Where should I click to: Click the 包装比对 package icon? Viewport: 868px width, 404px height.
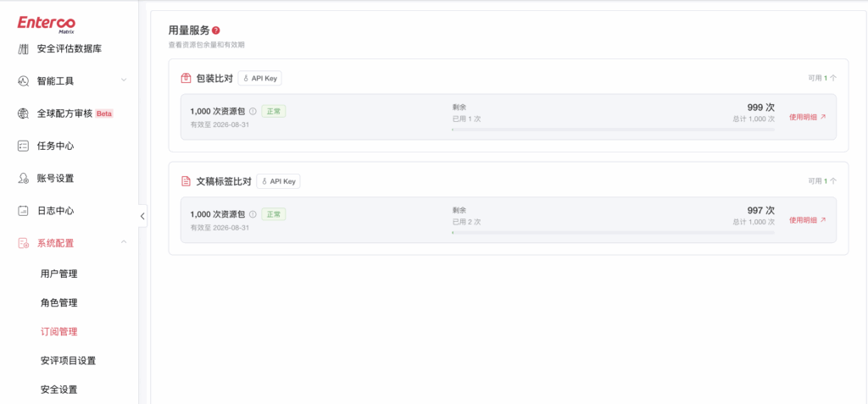[x=186, y=79]
